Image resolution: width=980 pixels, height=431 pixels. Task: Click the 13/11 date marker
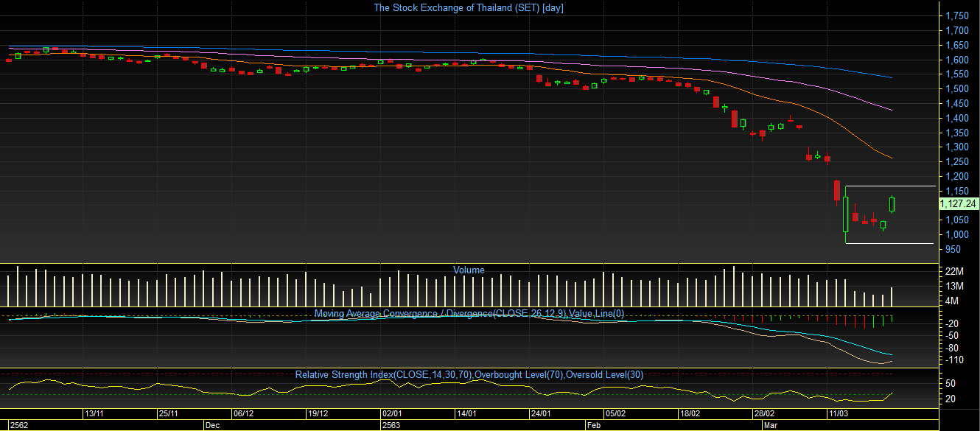pos(94,414)
